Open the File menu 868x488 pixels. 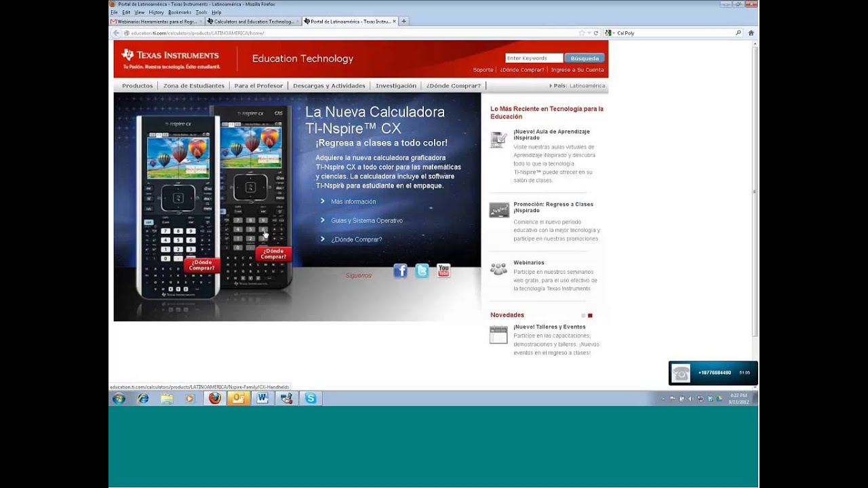pos(114,12)
